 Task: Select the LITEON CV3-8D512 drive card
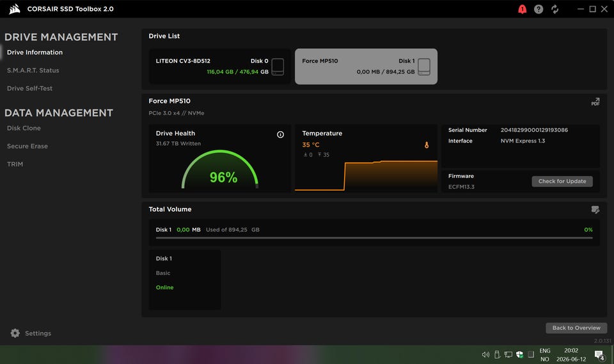click(219, 67)
